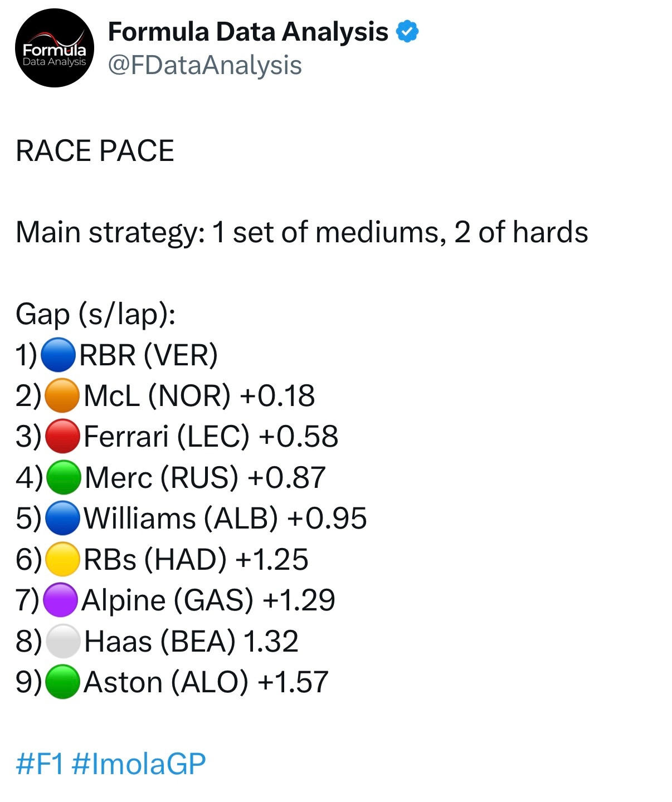Click the green circle beside Aston (ALO)

click(62, 682)
